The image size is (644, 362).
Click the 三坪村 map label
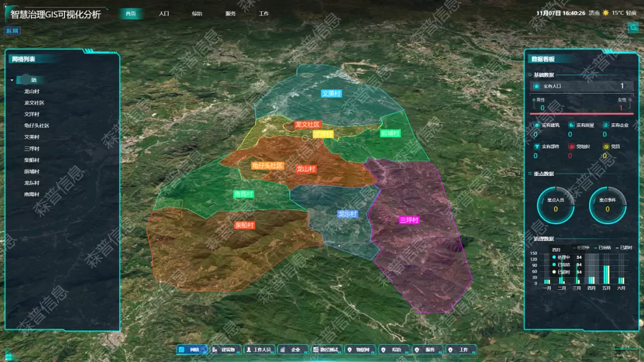pyautogui.click(x=409, y=220)
